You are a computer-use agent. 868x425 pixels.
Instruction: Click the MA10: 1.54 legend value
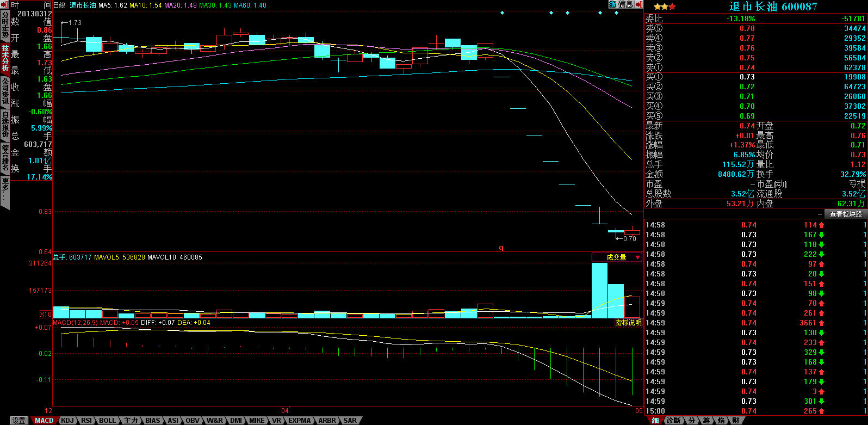[x=146, y=5]
